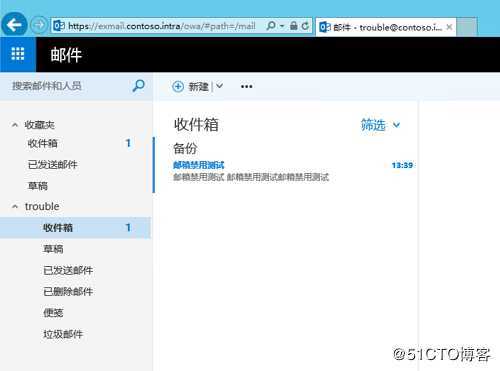This screenshot has width=500, height=371.
Task: Click the mail search magnifier icon
Action: click(138, 86)
